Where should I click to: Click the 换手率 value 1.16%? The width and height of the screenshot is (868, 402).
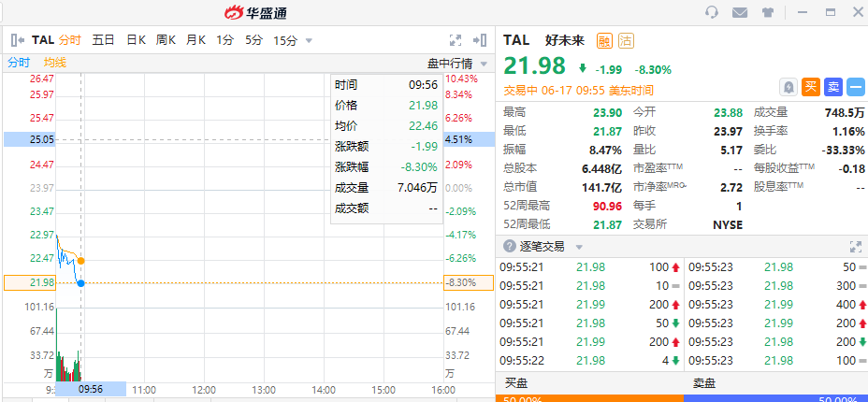coord(848,132)
